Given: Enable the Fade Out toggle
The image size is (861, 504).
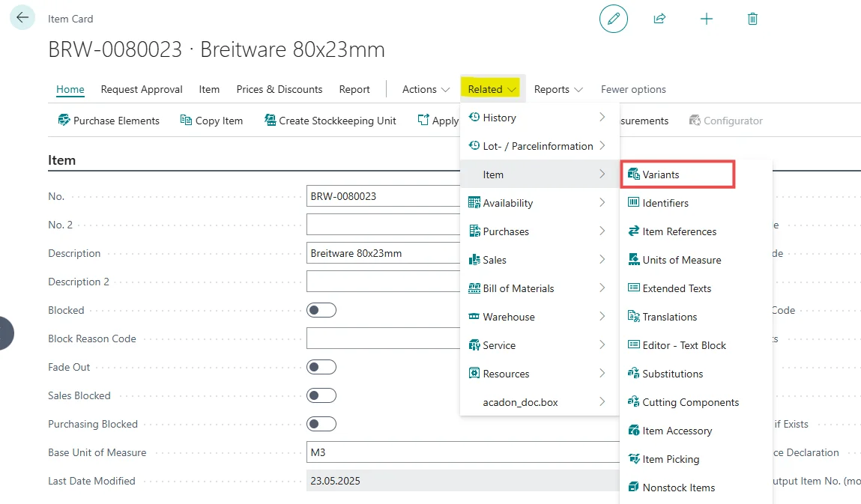Looking at the screenshot, I should [321, 367].
